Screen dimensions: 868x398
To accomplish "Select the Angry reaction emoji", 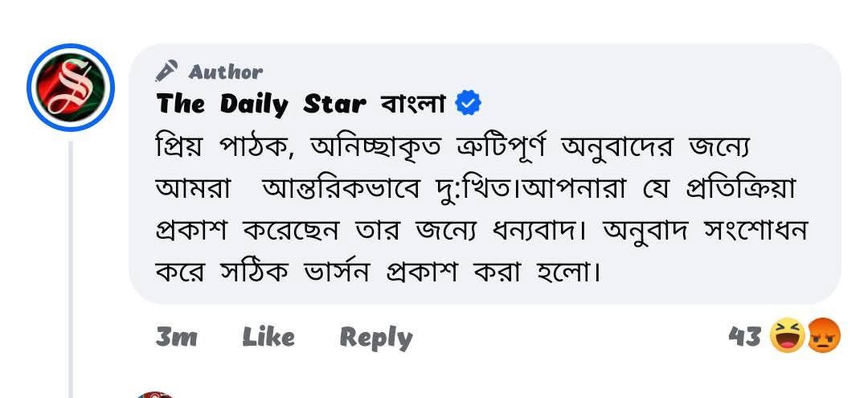I will [x=825, y=337].
